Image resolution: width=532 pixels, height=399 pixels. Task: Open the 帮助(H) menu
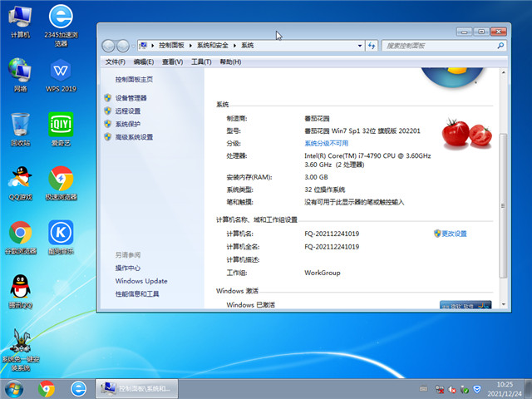tap(230, 62)
